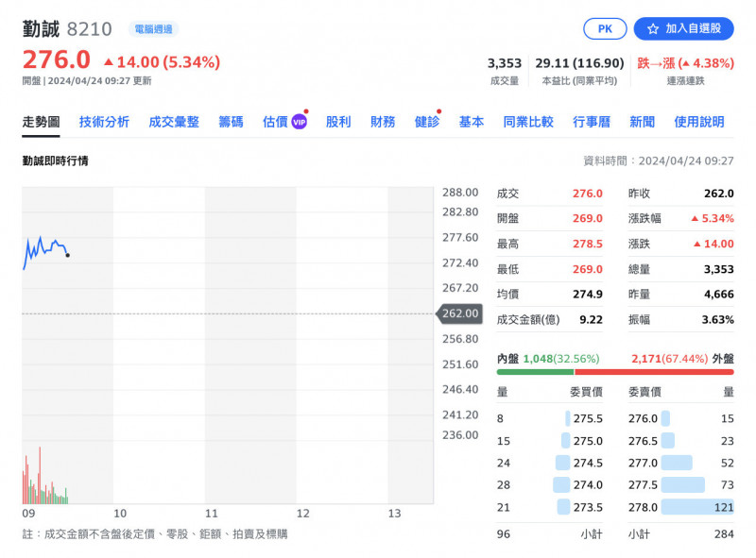Viewport: 756px width, 558px height.
Task: Click the 跌→漲 (▲4.38%) indicator
Action: click(x=686, y=63)
